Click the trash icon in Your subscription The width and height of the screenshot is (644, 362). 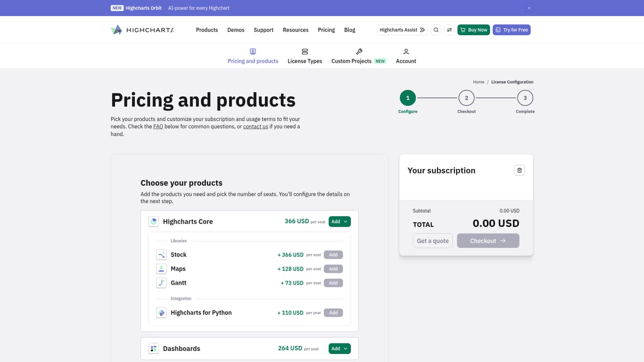[x=520, y=170]
